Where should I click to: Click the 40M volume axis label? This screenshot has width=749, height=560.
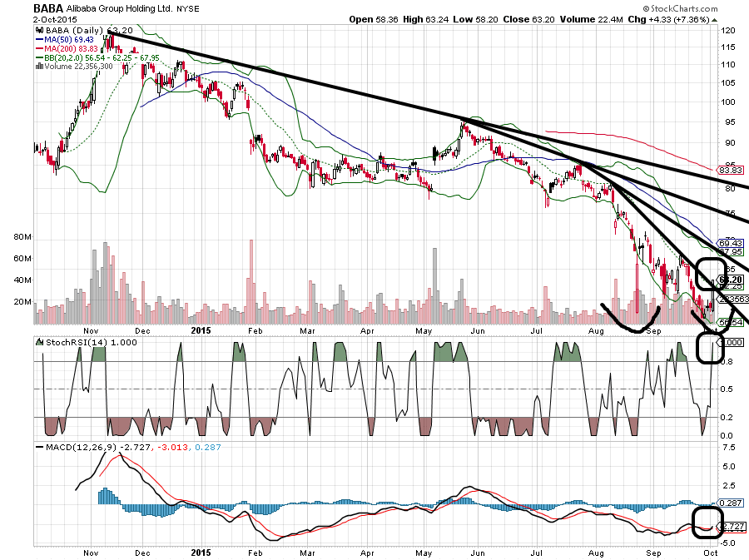pos(22,280)
